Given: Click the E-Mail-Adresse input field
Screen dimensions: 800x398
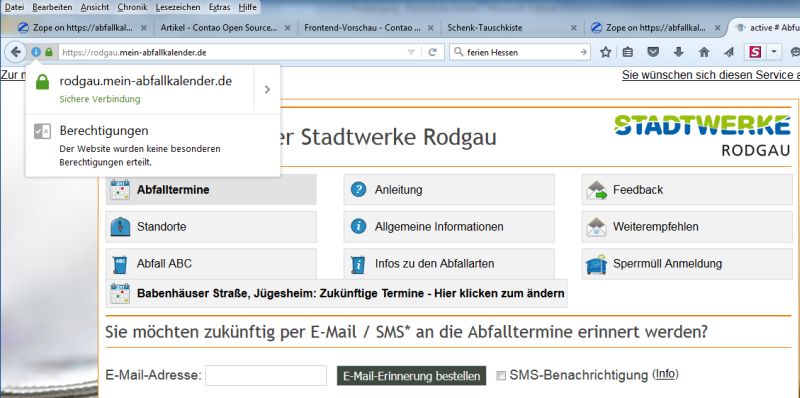Looking at the screenshot, I should coord(266,376).
